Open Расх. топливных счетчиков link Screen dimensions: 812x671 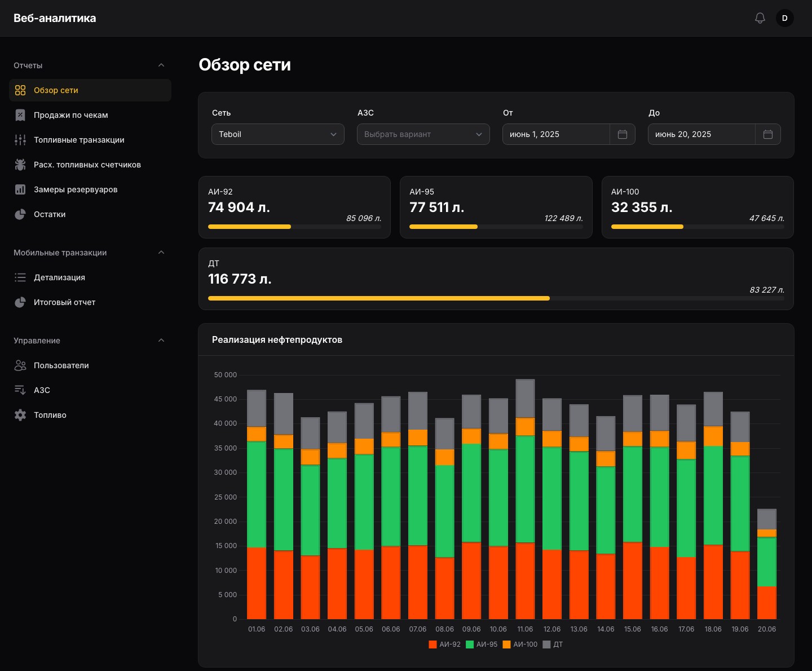click(x=90, y=165)
